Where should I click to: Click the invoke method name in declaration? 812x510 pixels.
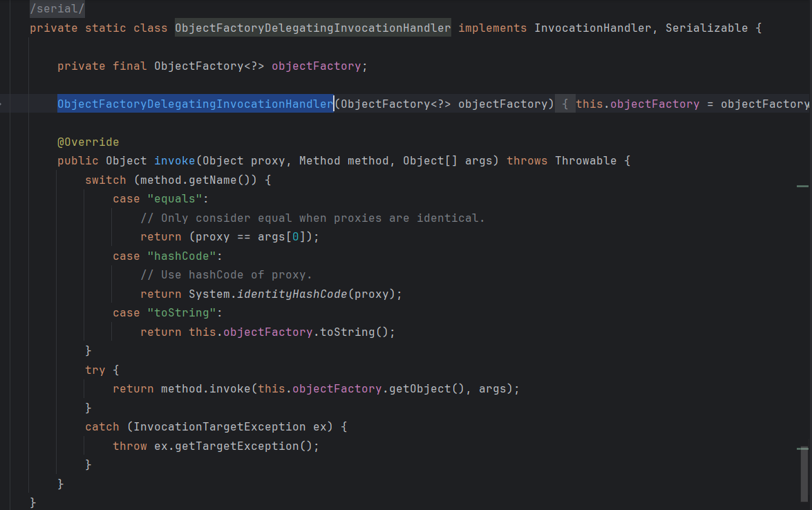tap(174, 161)
